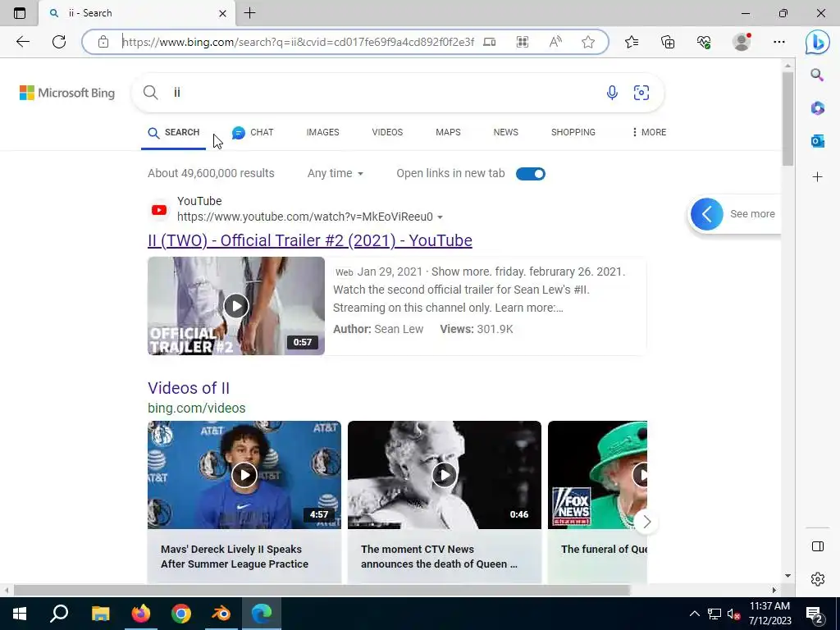Screen dimensions: 840x630
Task: Open the sidebar Search icon
Action: tap(817, 75)
